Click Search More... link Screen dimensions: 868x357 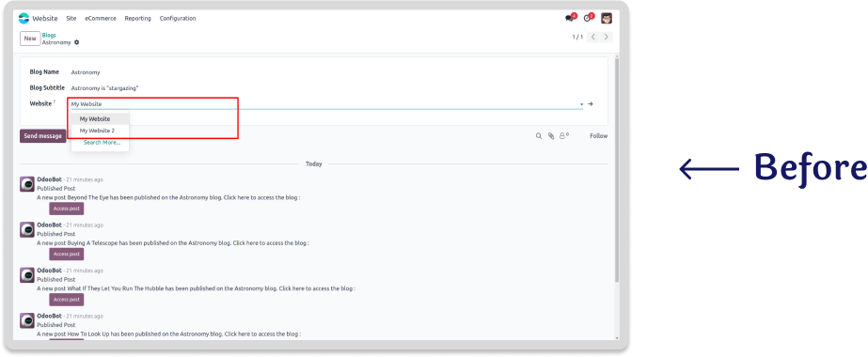tap(102, 143)
